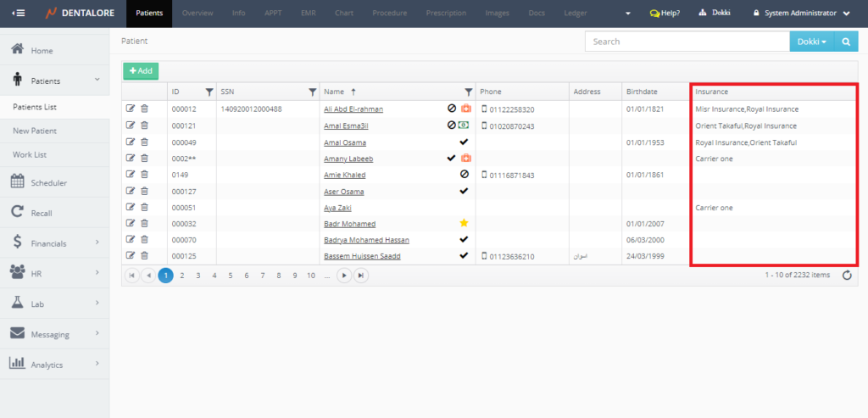This screenshot has width=868, height=418.
Task: Collapse the sidebar with the hamburger icon
Action: [19, 14]
